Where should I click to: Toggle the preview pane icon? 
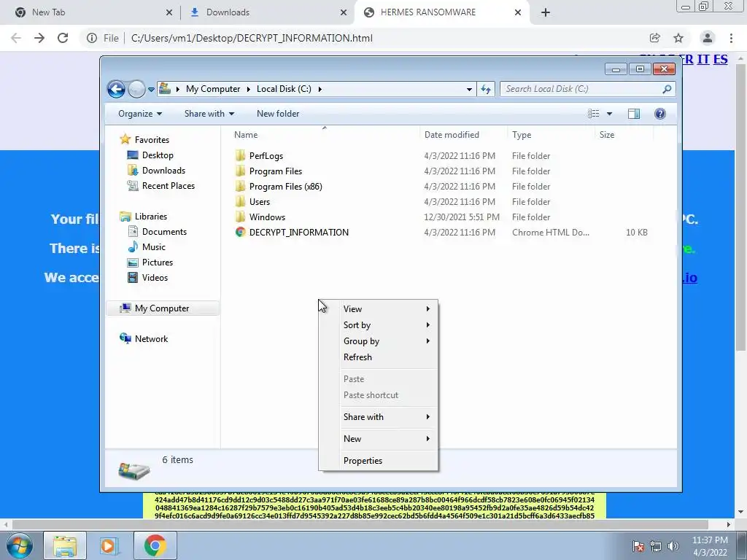tap(634, 114)
